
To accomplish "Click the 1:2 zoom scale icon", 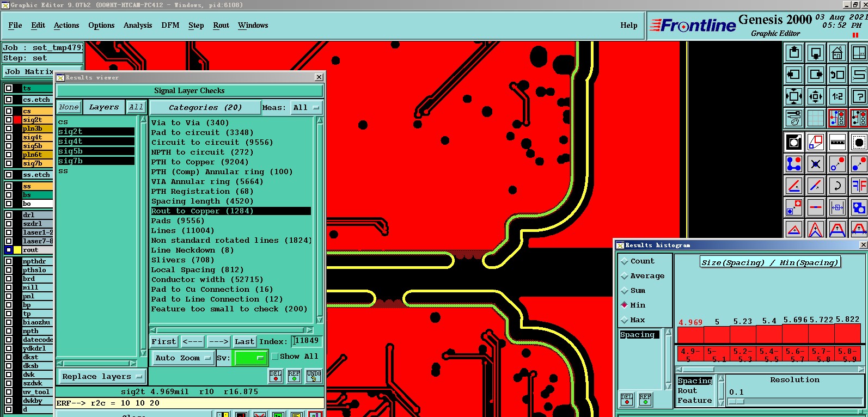I will 837,96.
